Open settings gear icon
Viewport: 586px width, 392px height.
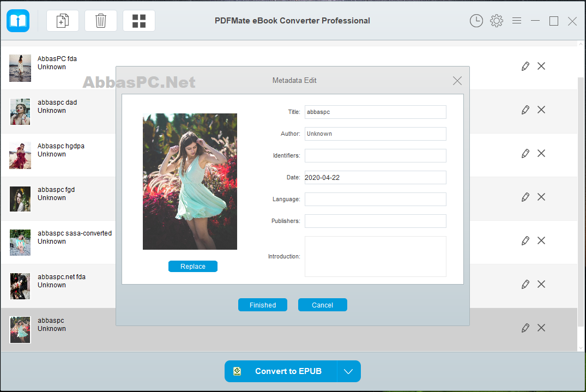point(496,21)
